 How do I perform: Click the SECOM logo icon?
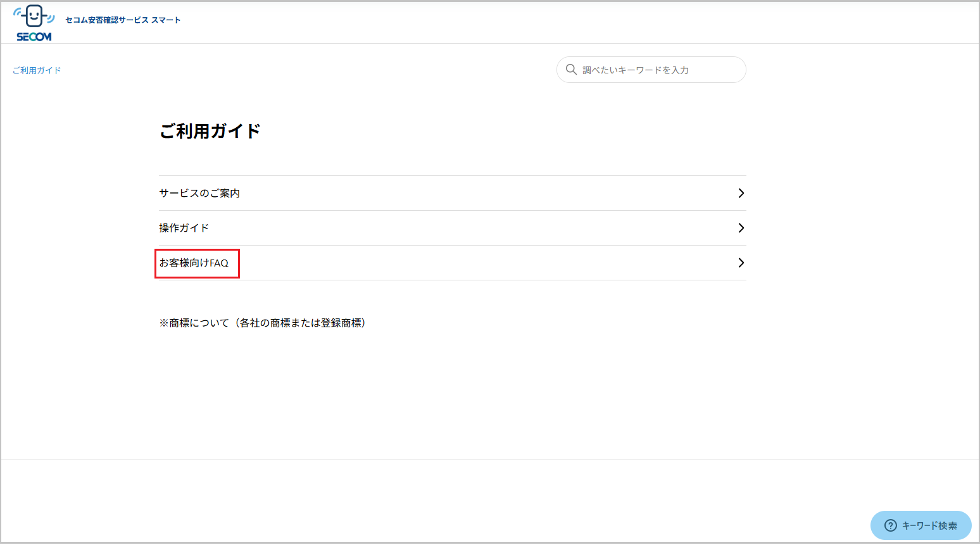[x=34, y=23]
